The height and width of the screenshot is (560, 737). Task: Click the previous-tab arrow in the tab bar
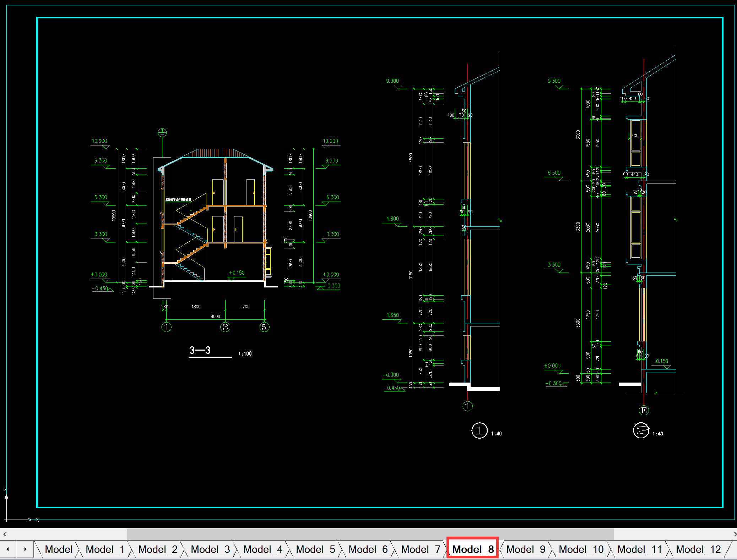coord(7,549)
